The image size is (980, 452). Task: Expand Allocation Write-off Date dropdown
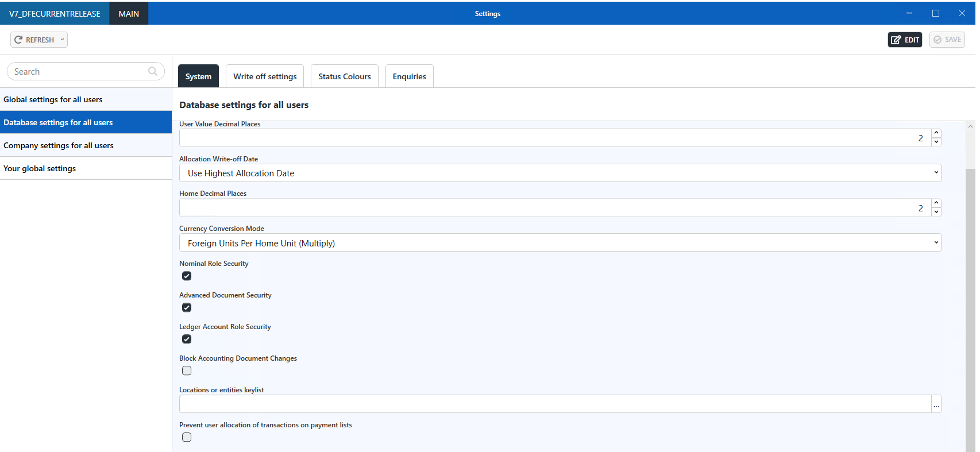coord(560,173)
